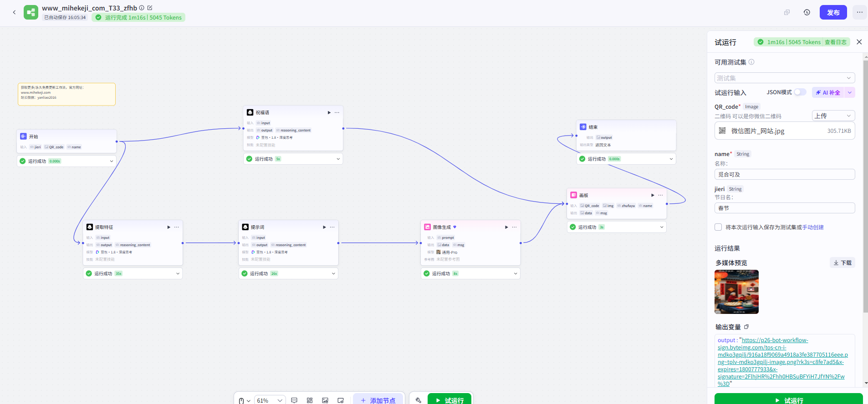868x404 pixels.
Task: Run the 祝福语 node with its play icon
Action: click(x=329, y=112)
